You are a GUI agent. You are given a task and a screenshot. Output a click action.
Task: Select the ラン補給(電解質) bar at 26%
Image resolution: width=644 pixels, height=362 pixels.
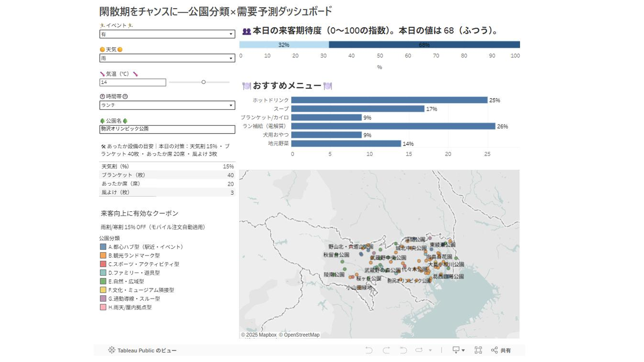coord(393,126)
